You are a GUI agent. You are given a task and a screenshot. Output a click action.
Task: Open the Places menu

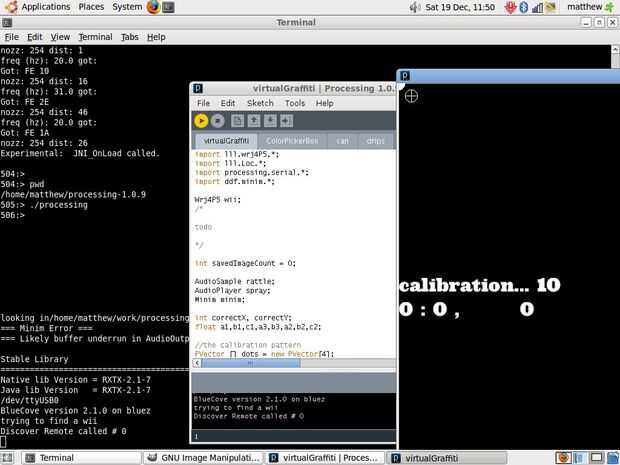(x=91, y=7)
